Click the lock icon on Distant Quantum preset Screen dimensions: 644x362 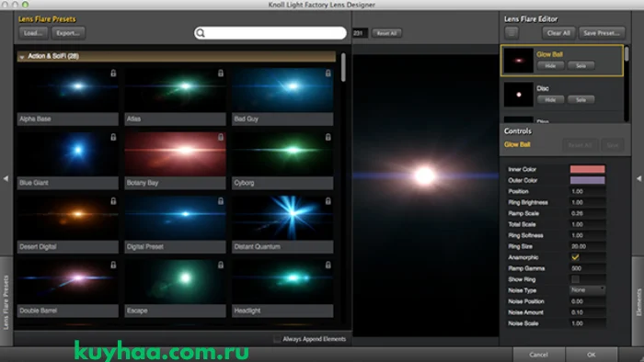[x=328, y=201]
